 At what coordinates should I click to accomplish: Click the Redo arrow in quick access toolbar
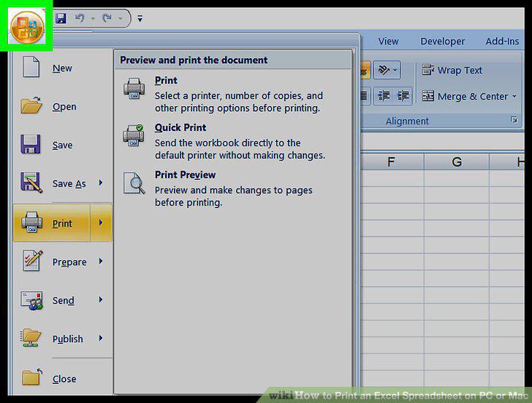107,18
